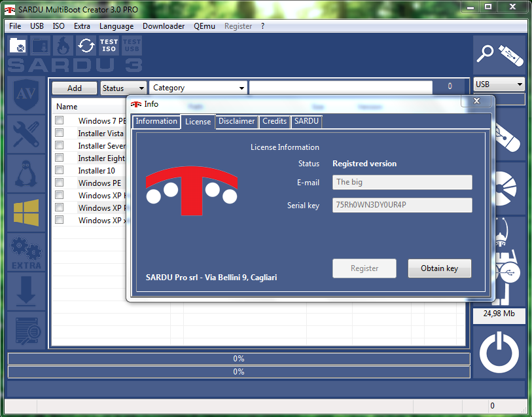Open the File menu
This screenshot has height=417, width=532.
[15, 26]
